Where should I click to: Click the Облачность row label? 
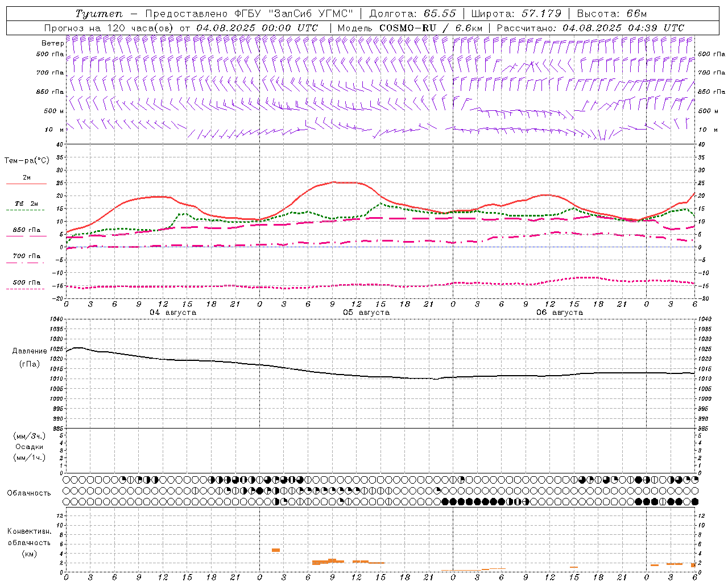click(x=29, y=493)
